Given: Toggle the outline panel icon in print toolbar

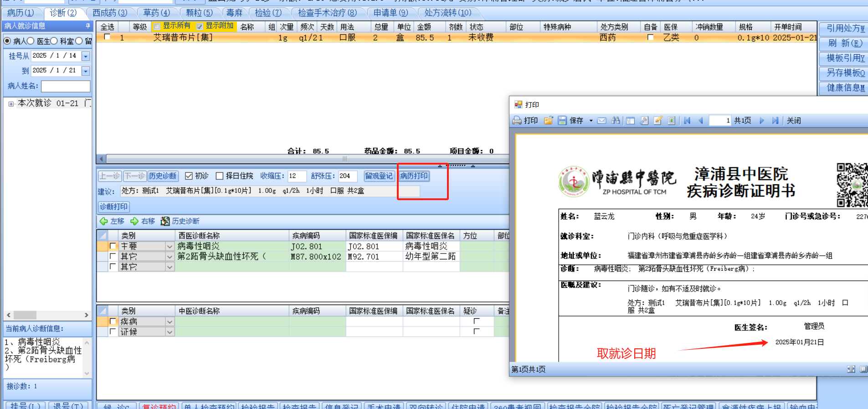Looking at the screenshot, I should (630, 120).
